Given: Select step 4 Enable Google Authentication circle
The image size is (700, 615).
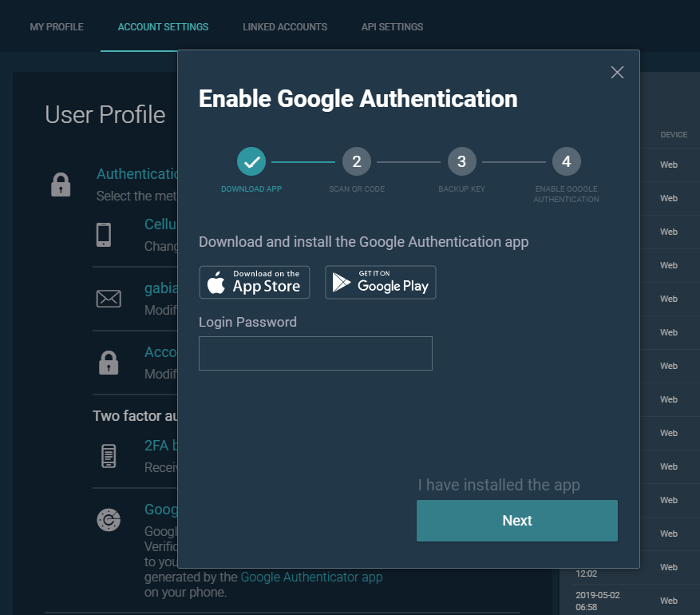Looking at the screenshot, I should click(567, 161).
